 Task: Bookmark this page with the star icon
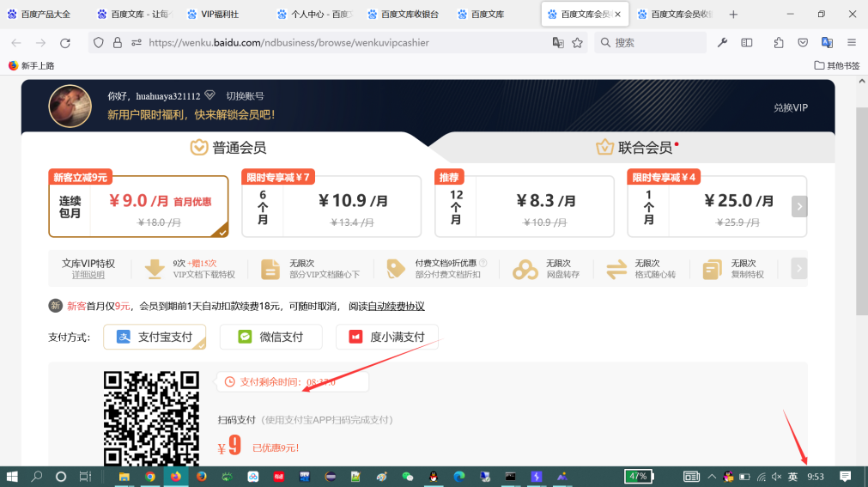point(577,43)
